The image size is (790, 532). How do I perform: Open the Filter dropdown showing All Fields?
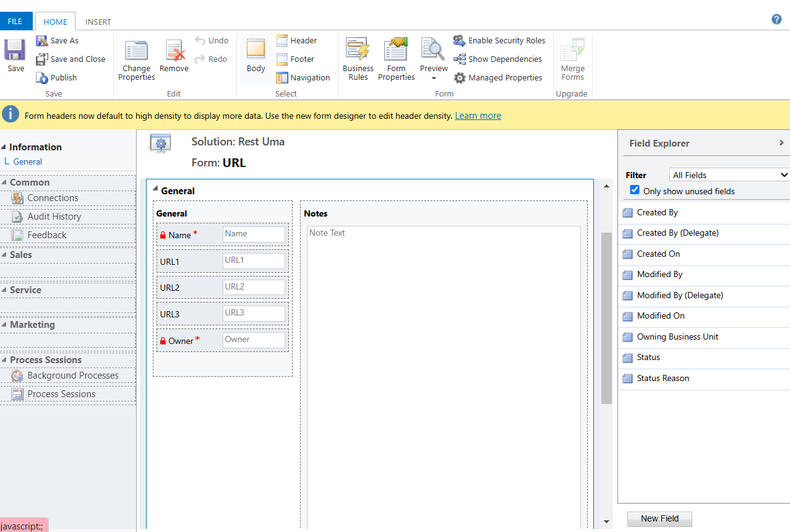[x=729, y=175]
